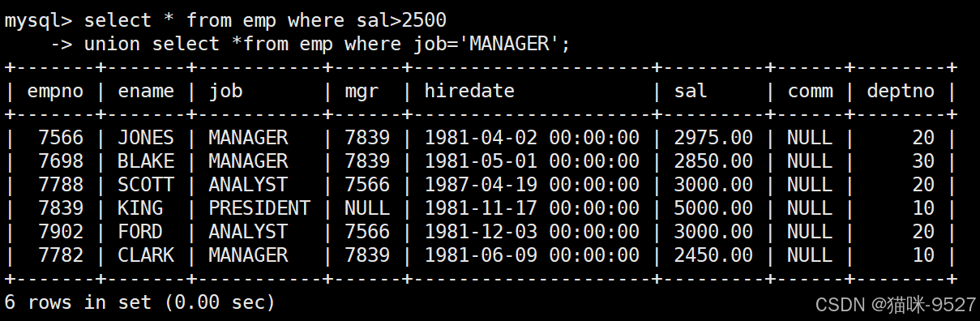Click hiredate 1981-12-03 00:00:00
This screenshot has width=980, height=321.
coord(532,232)
